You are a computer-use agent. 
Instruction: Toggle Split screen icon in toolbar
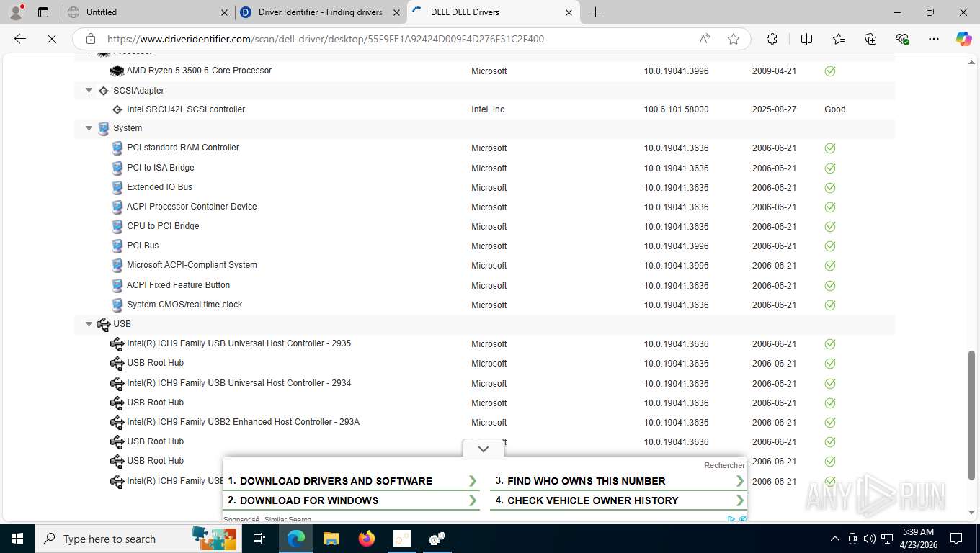click(x=806, y=39)
